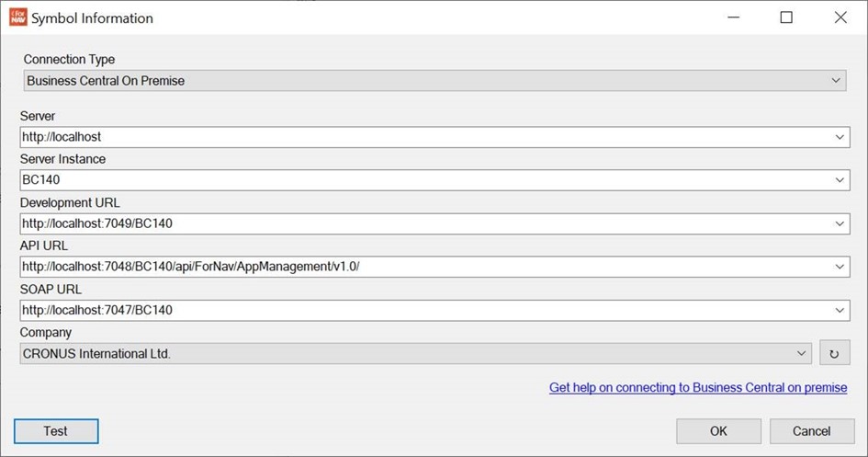868x457 pixels.
Task: Click the Cancel button
Action: [x=812, y=431]
